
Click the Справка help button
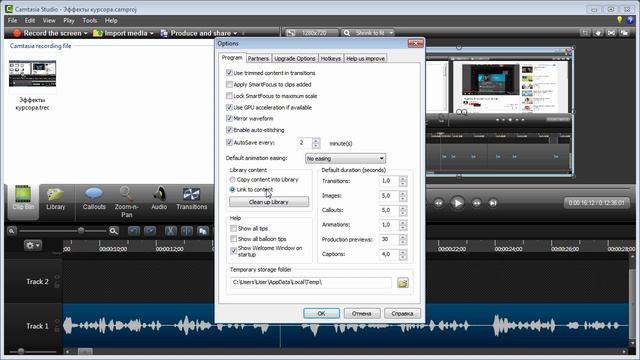402,313
